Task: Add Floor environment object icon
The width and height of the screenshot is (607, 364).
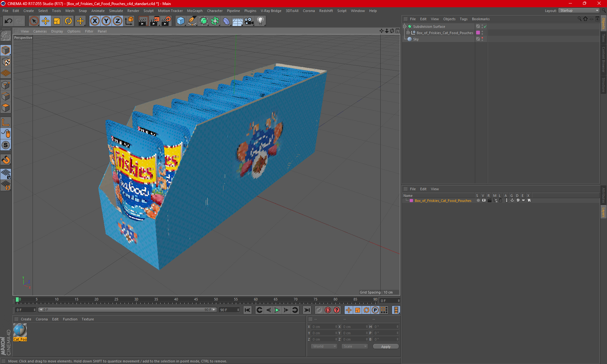Action: click(238, 21)
